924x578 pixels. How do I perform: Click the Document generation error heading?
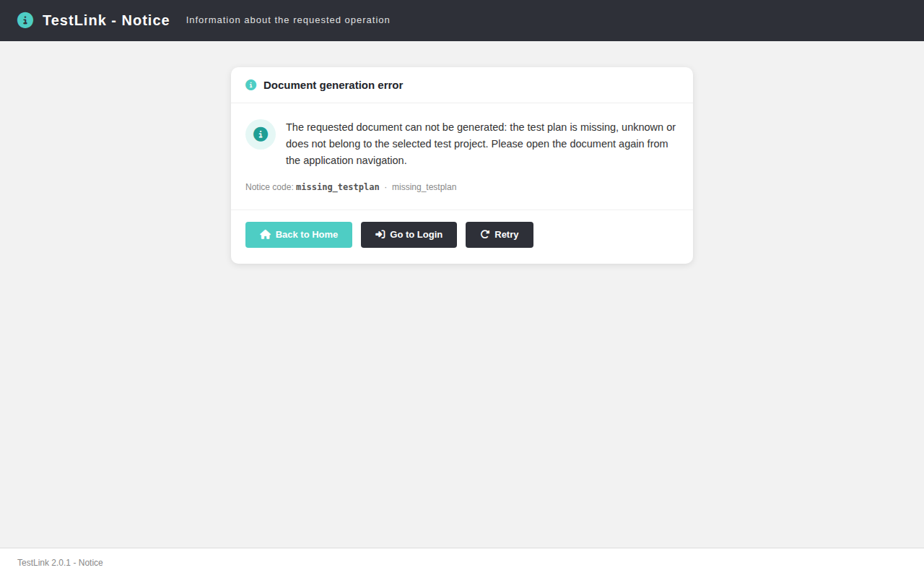[333, 85]
